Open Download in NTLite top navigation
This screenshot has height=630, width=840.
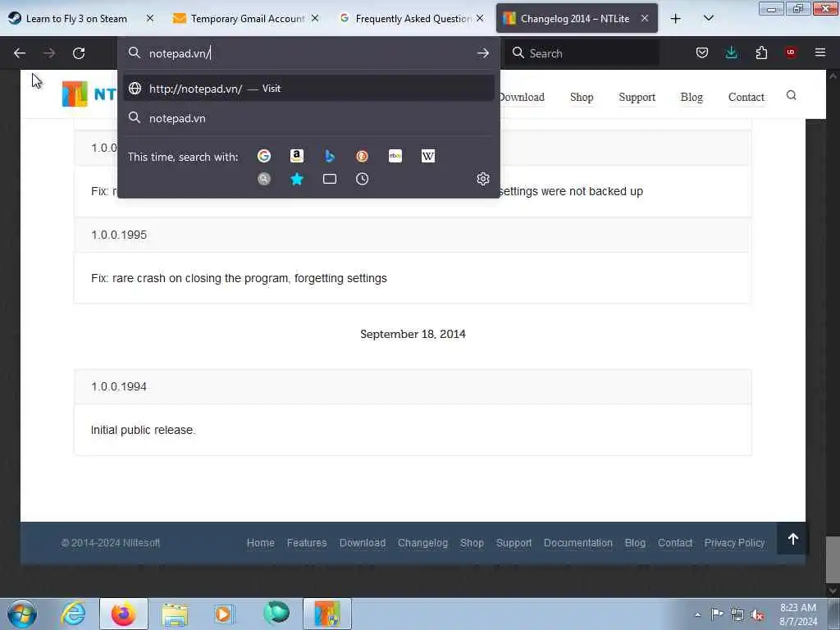[x=523, y=97]
